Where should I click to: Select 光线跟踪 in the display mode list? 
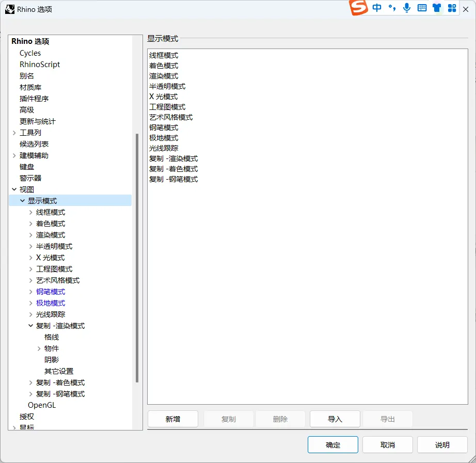164,148
